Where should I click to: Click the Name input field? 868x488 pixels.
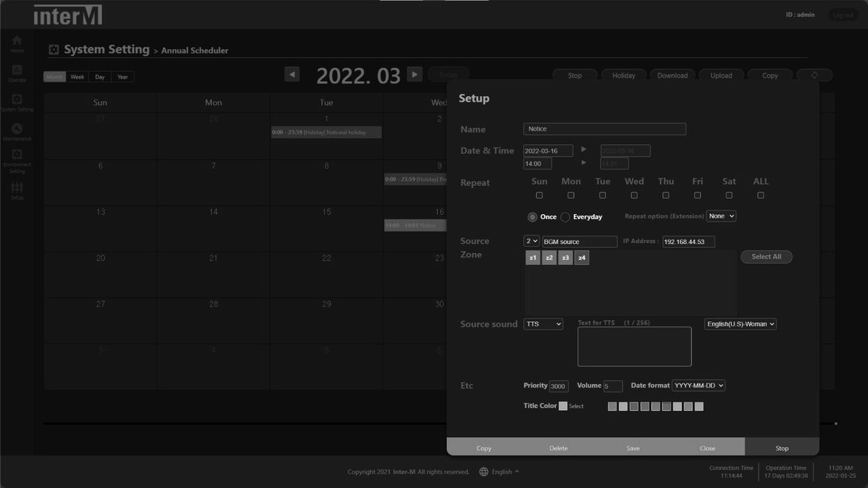(604, 129)
